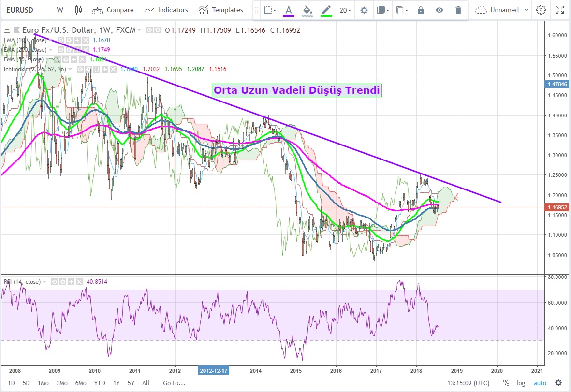The image size is (571, 392).
Task: Open the Indicators menu
Action: [x=166, y=10]
